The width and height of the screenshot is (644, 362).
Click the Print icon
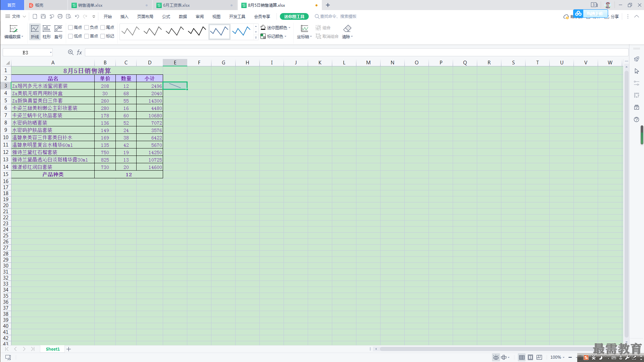tap(60, 16)
